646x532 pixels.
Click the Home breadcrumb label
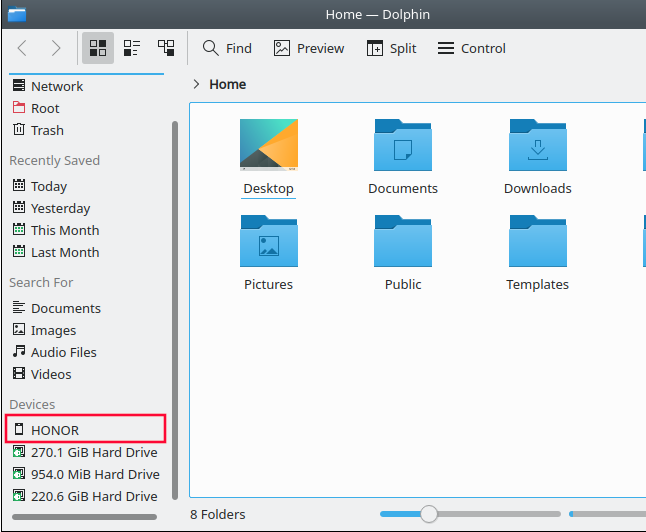coord(227,84)
